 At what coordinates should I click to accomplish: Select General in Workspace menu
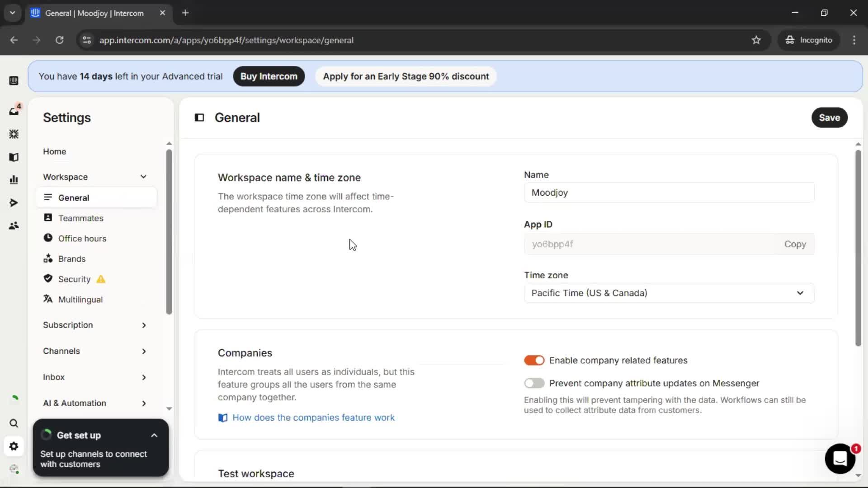(x=96, y=198)
